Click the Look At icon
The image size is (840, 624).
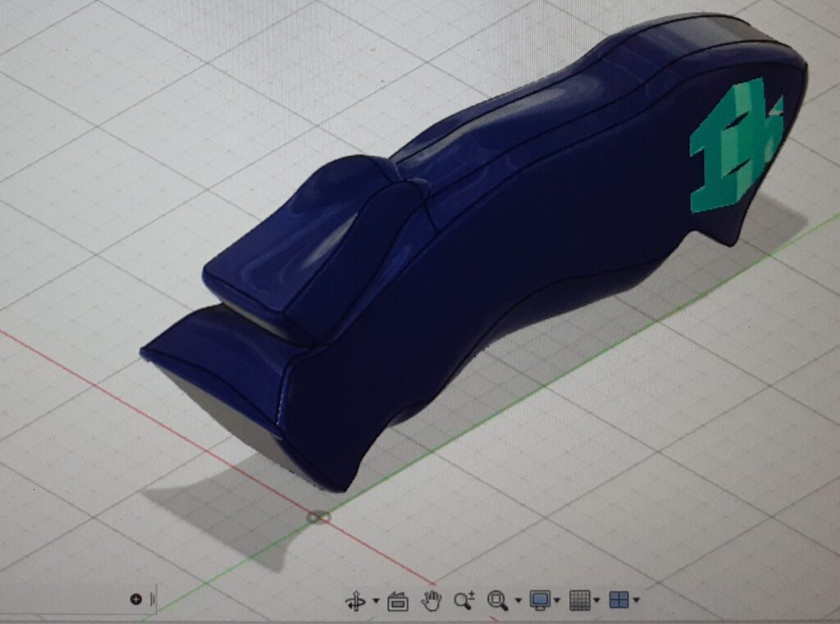pos(398,601)
